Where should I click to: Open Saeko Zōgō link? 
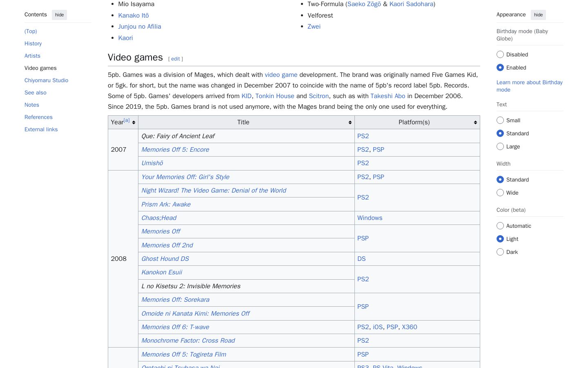[364, 4]
